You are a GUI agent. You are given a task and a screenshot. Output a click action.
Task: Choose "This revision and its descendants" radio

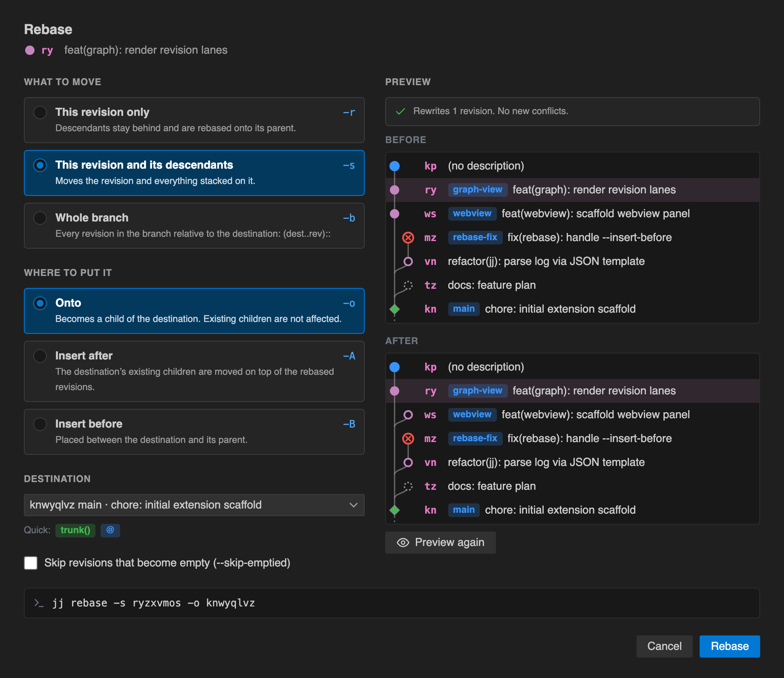tap(40, 165)
